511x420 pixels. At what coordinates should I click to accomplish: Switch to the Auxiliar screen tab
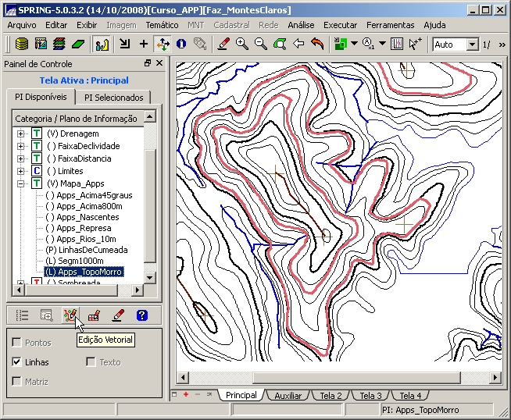288,396
